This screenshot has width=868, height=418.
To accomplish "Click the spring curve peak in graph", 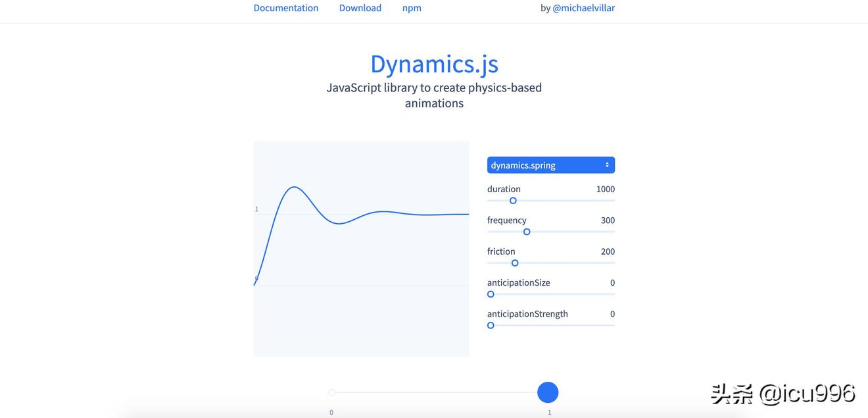I will 294,187.
